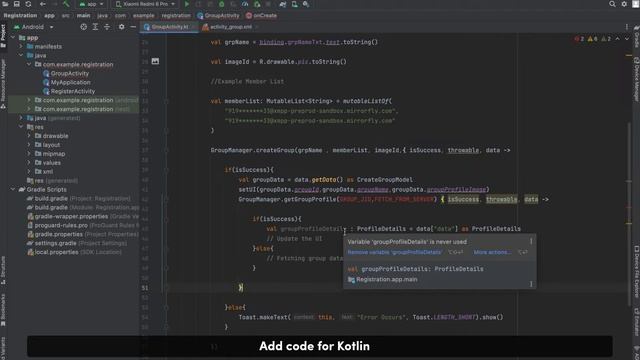The height and width of the screenshot is (360, 640).
Task: Open the Profiler gauge icon
Action: point(245,4)
